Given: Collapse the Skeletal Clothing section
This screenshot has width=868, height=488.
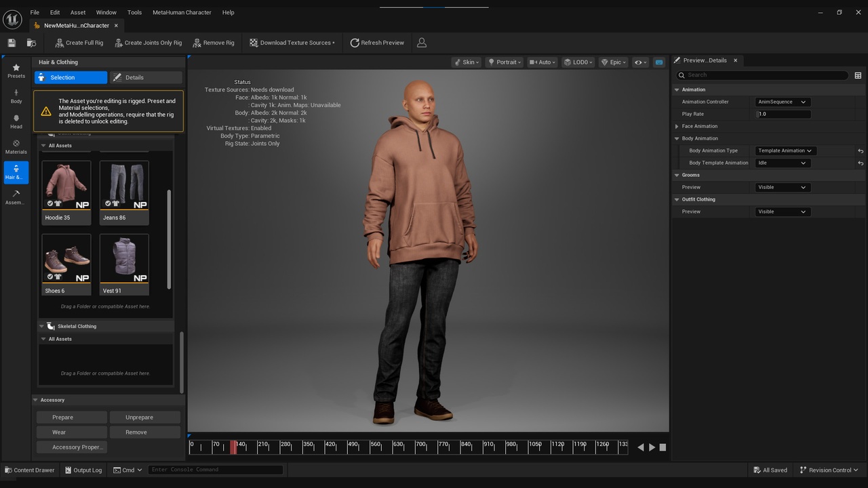Looking at the screenshot, I should (x=41, y=326).
